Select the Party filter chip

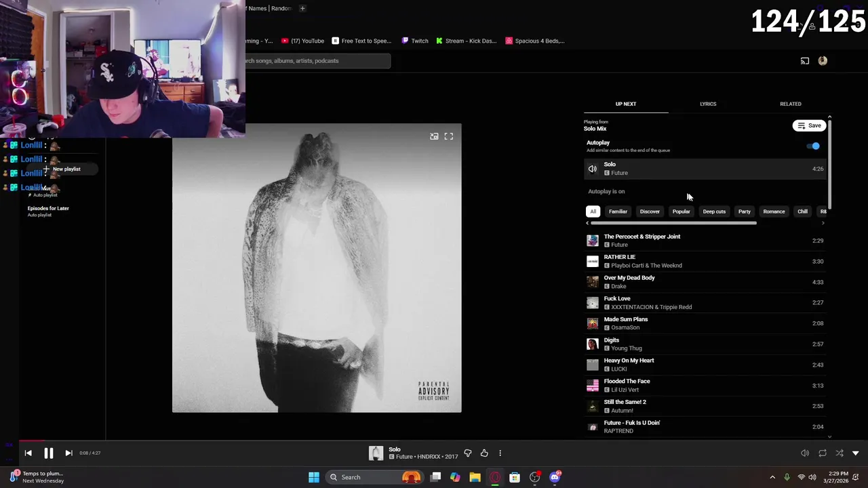[x=745, y=211]
